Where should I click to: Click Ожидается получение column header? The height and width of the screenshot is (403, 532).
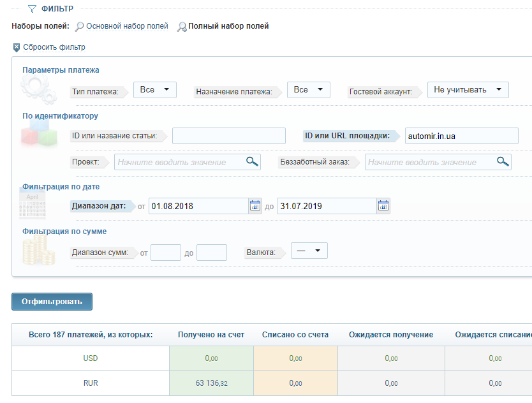[391, 335]
